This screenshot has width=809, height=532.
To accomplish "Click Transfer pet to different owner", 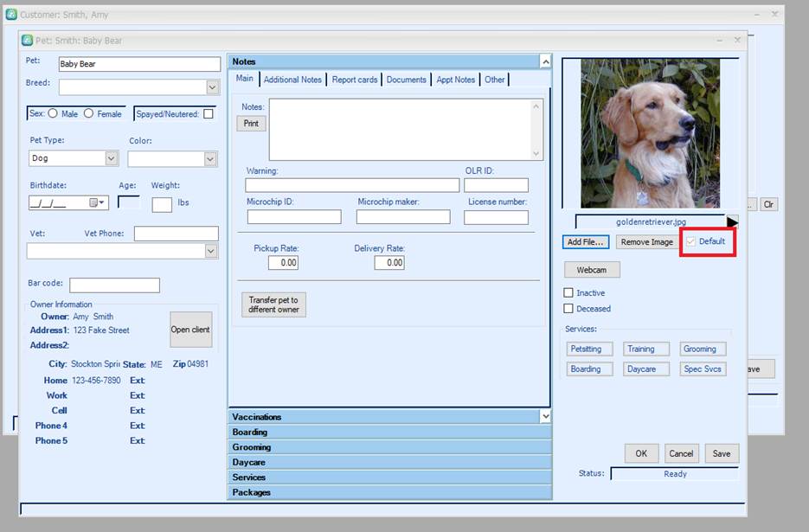I will tap(273, 304).
